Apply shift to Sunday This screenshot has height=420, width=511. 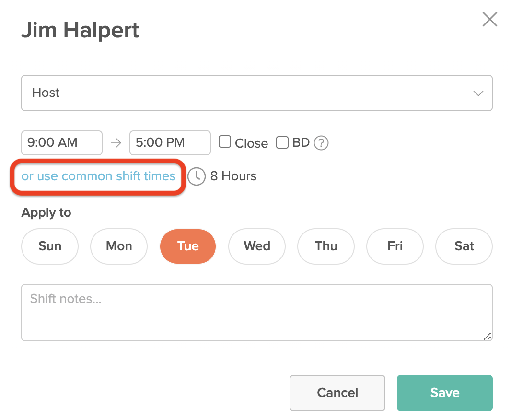[50, 246]
